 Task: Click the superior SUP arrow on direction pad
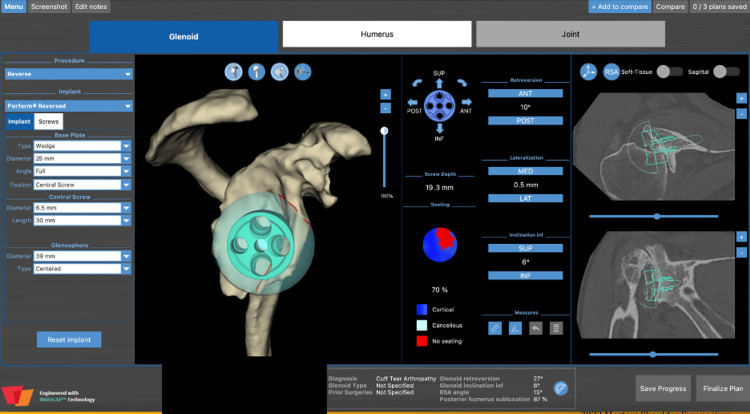point(439,84)
